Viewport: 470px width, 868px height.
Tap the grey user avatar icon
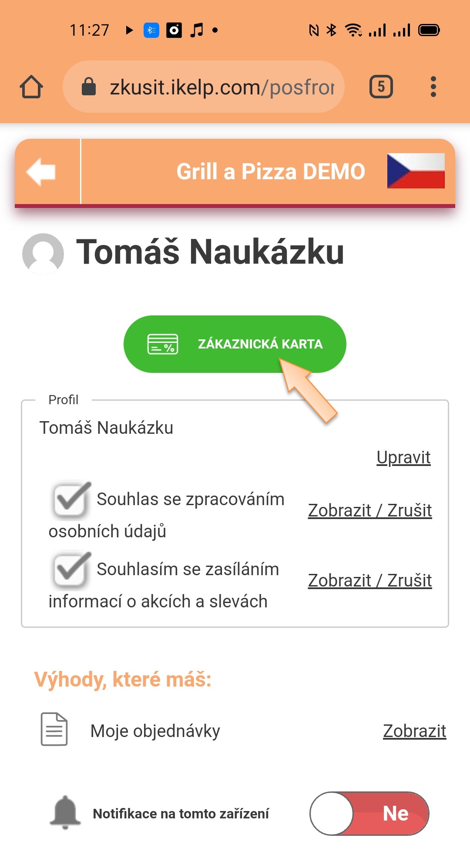tap(43, 254)
